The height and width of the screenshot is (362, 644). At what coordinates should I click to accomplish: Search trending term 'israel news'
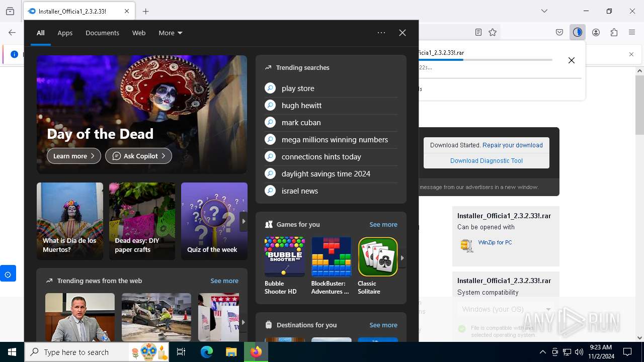point(331,191)
